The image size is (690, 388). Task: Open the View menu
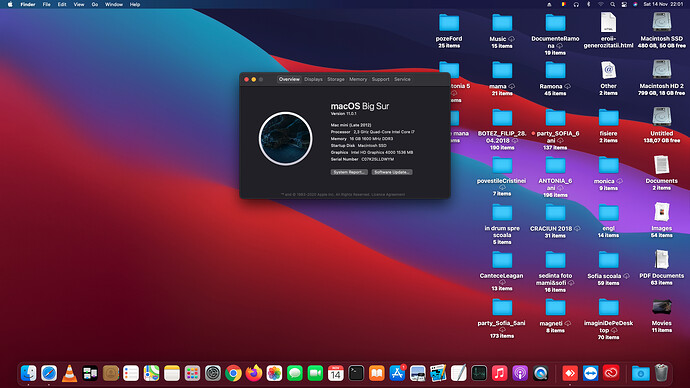[79, 4]
